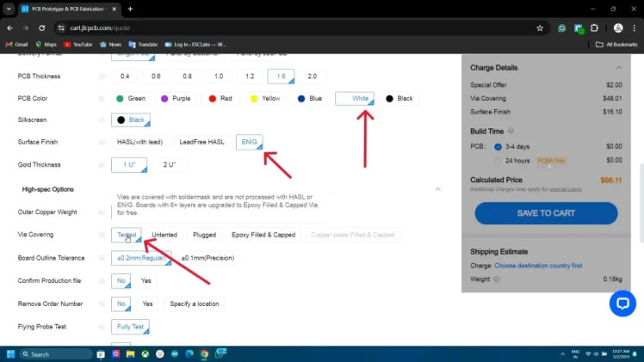Choose 2.0 PCB thickness
Image resolution: width=644 pixels, height=362 pixels.
pyautogui.click(x=313, y=77)
